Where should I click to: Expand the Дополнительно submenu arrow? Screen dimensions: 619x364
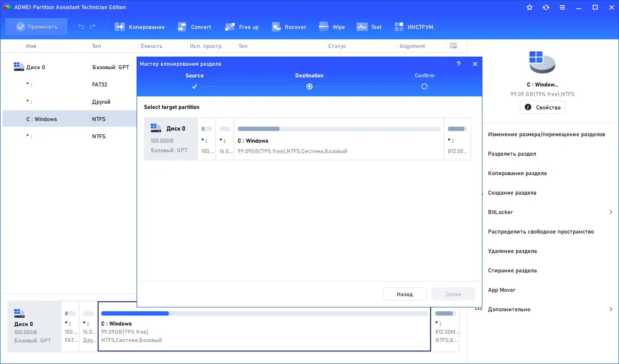click(x=611, y=309)
